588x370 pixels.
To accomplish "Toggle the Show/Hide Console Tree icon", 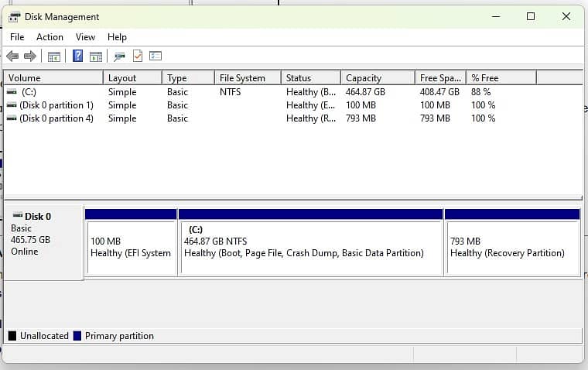I will coord(54,56).
